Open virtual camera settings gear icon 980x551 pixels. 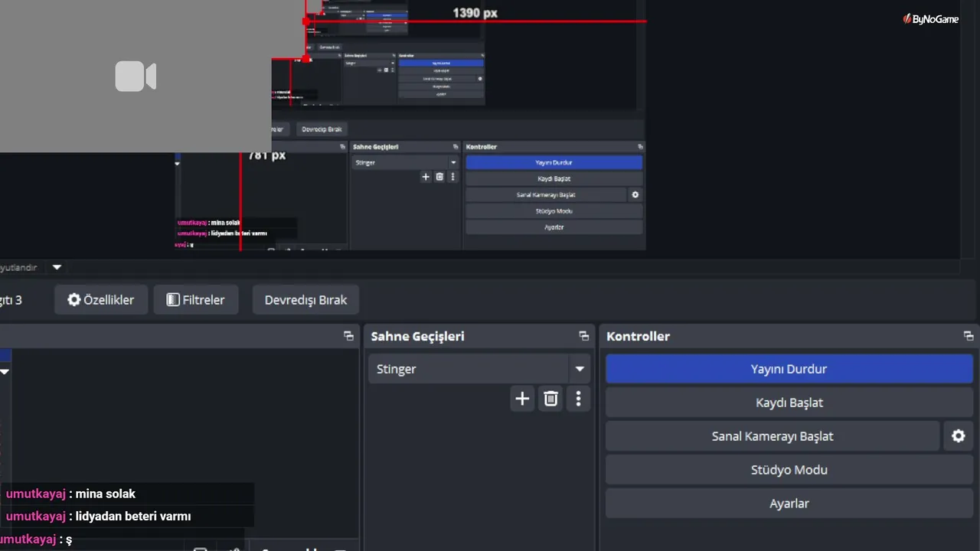(958, 436)
